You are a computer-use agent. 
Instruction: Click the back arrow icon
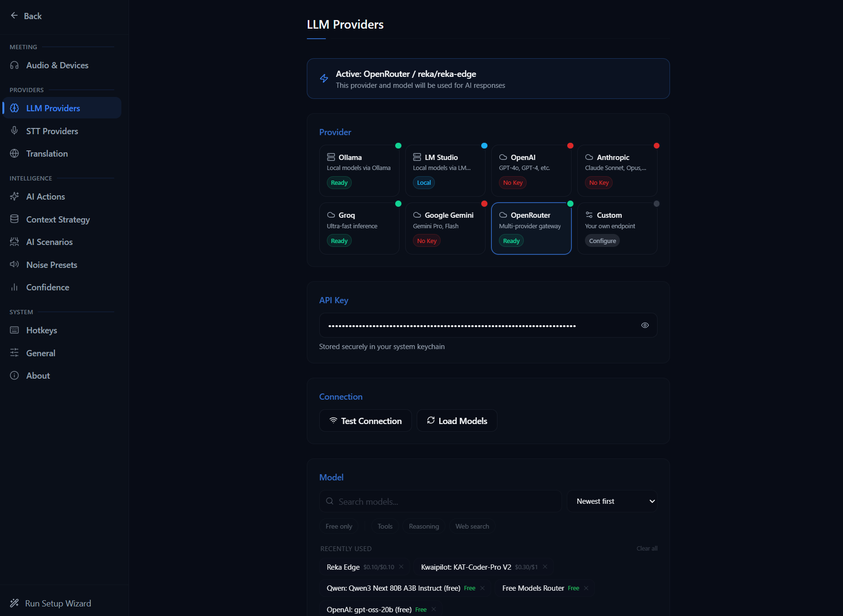tap(14, 16)
